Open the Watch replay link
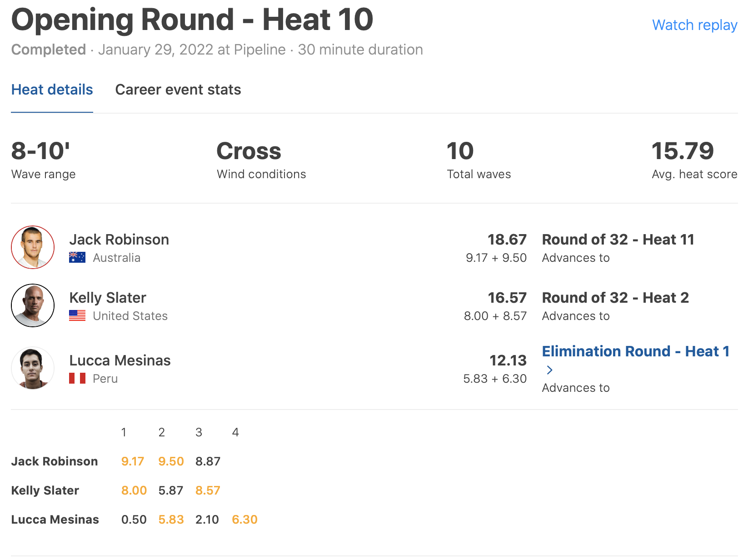The image size is (748, 560). (x=694, y=25)
